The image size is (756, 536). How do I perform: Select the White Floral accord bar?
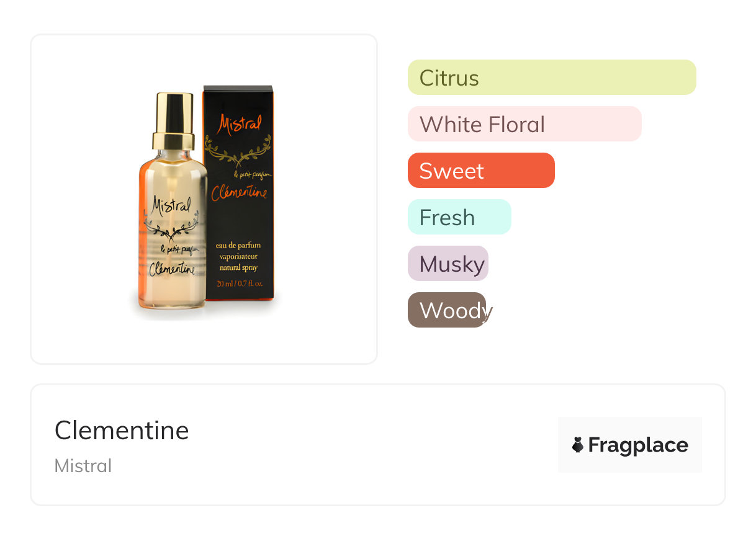point(524,124)
